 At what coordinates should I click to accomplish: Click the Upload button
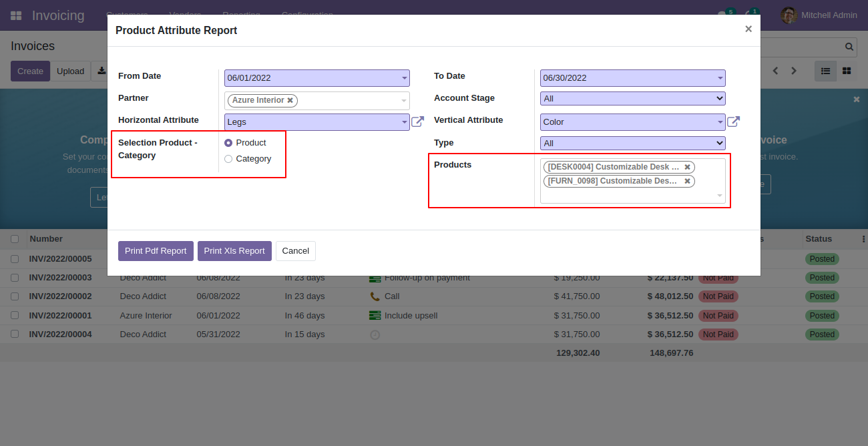point(70,71)
